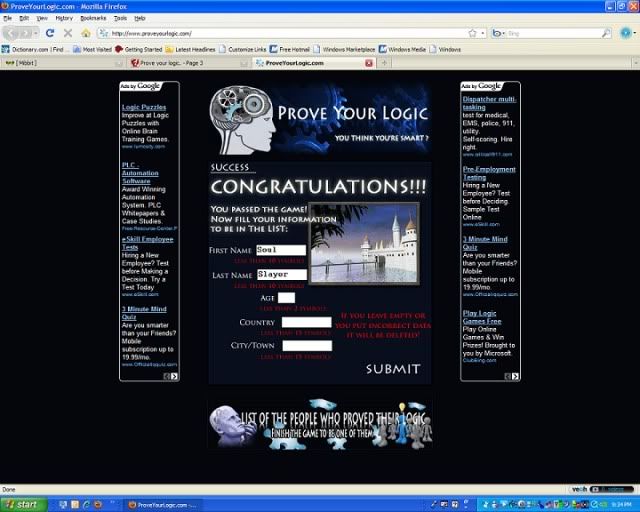Screen dimensions: 640x512
Task: Open the Customize Links bookmark
Action: click(x=242, y=49)
